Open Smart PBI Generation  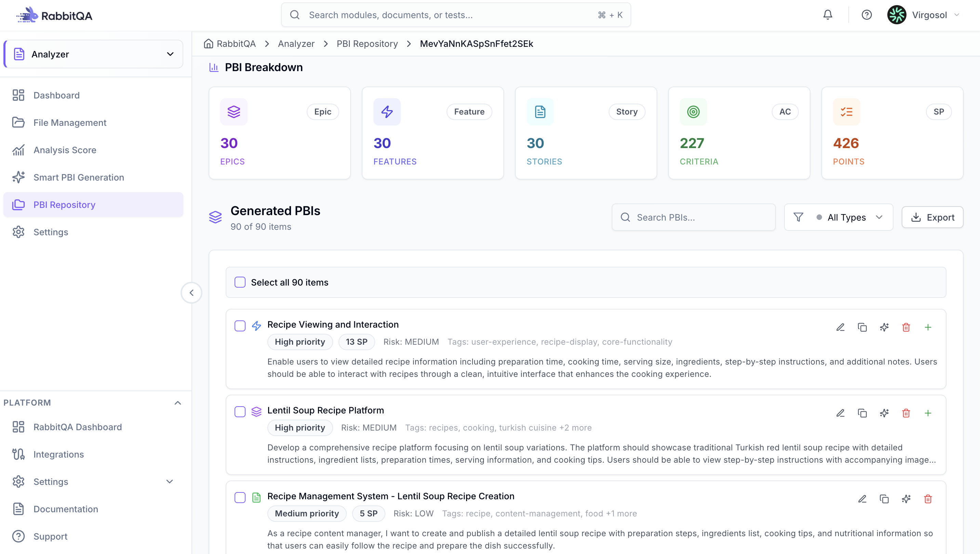(94, 177)
